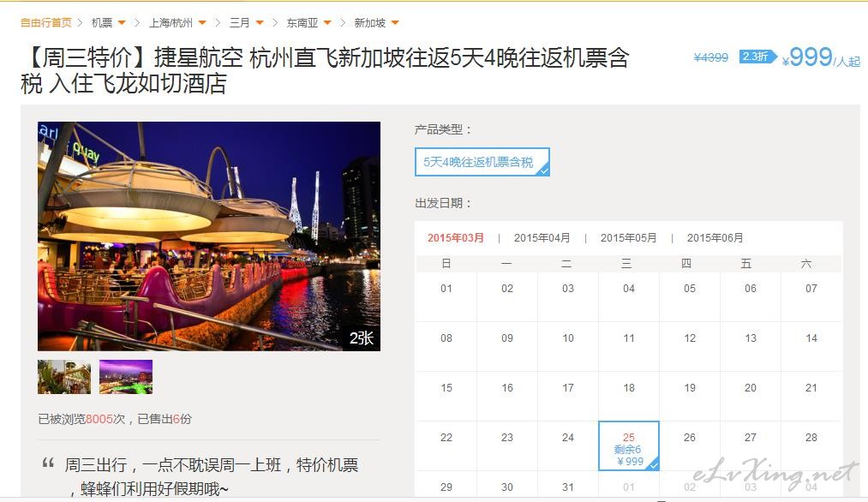The height and width of the screenshot is (502, 868).
Task: Expand the 上海/杭州 breadcrumb dropdown
Action: pyautogui.click(x=202, y=23)
